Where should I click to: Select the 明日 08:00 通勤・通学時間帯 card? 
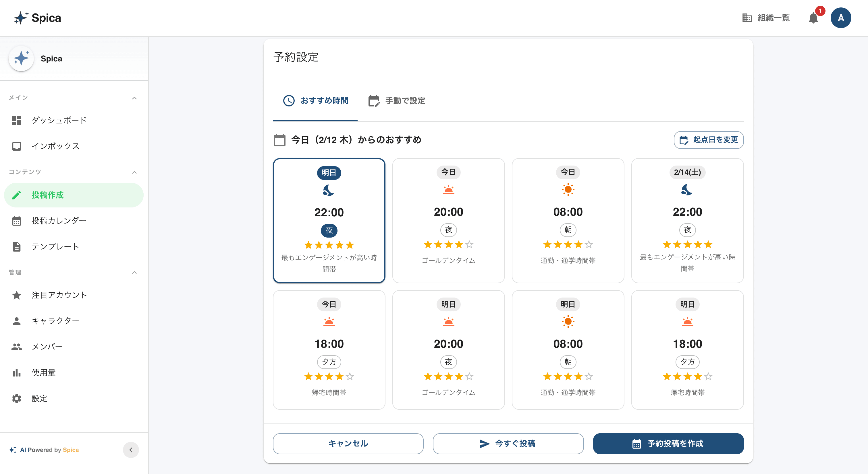[x=568, y=350]
